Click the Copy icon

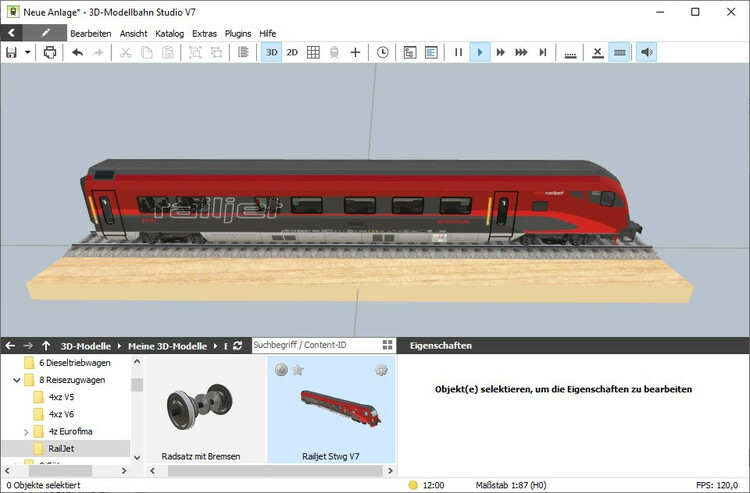click(147, 52)
